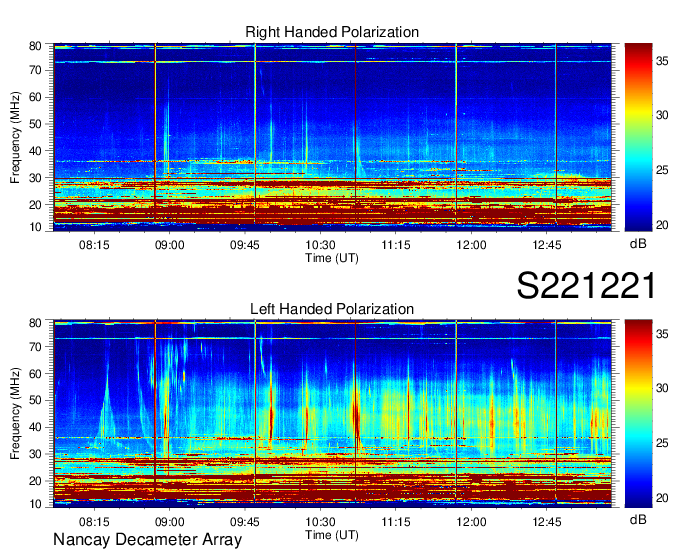Click 09:00 time tick of Left Handed plot

tap(170, 522)
